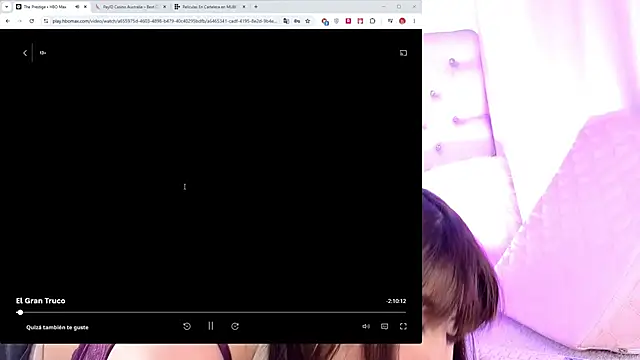Open the media control toolbar icon
Viewport: 640px width, 360px height.
click(x=390, y=21)
